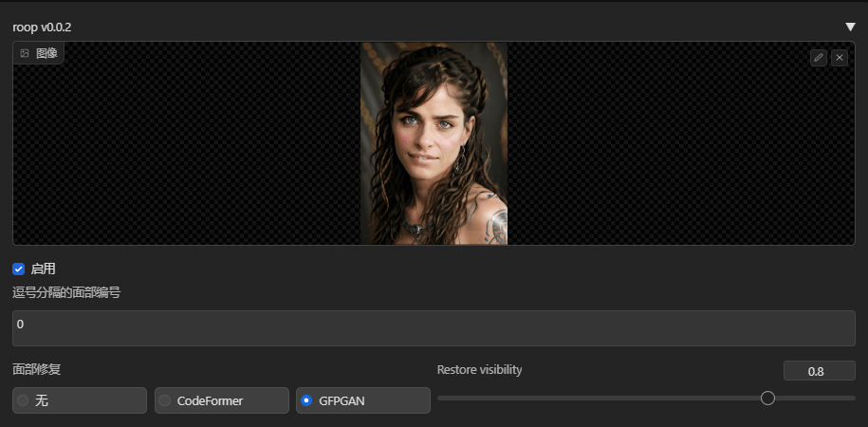This screenshot has height=427, width=868.
Task: Click the pencil edit icon on the image
Action: (818, 58)
